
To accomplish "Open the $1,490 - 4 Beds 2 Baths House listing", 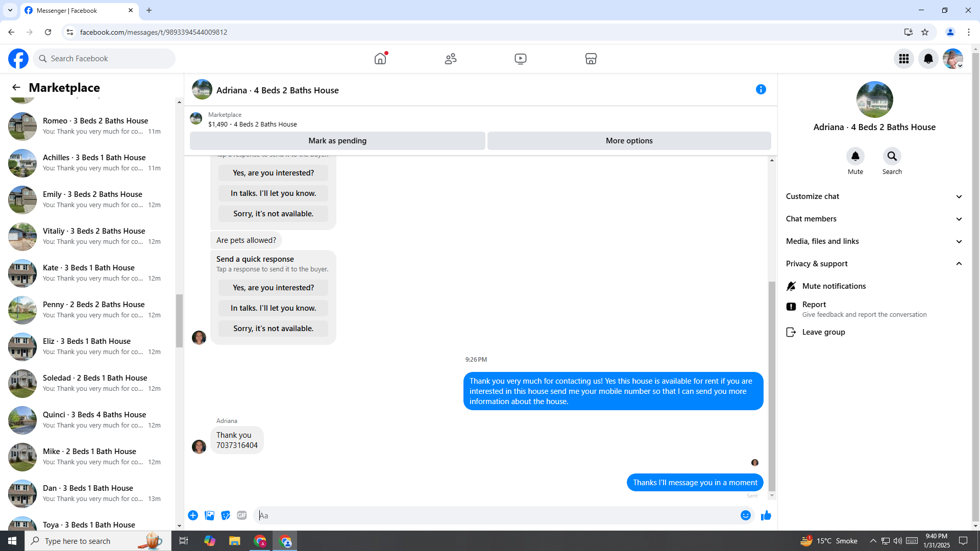I will (x=252, y=124).
